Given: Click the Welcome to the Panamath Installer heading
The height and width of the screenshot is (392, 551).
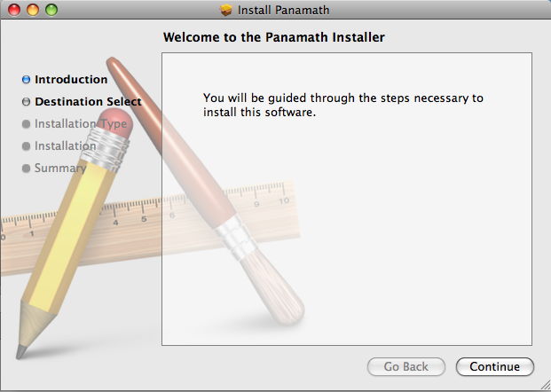Looking at the screenshot, I should pos(274,37).
